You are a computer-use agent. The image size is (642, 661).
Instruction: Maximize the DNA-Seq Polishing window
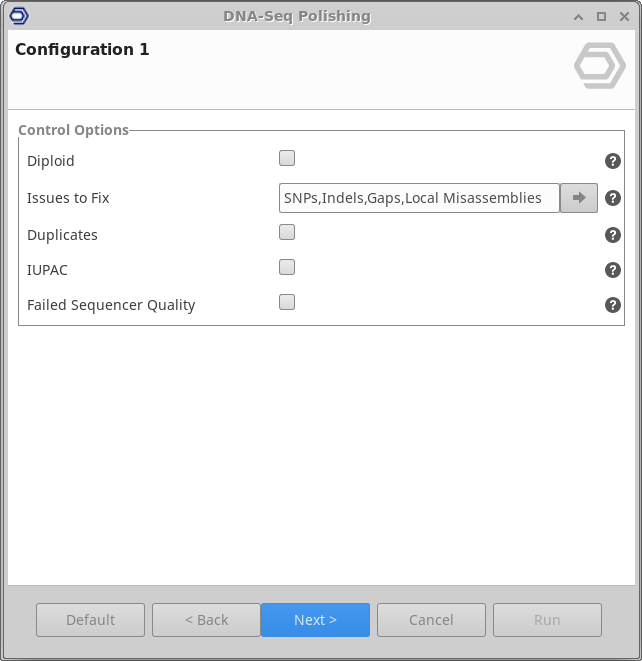pos(601,16)
